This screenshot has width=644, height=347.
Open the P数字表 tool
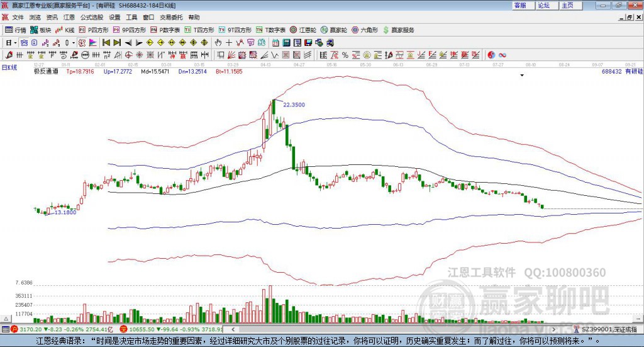[165, 30]
